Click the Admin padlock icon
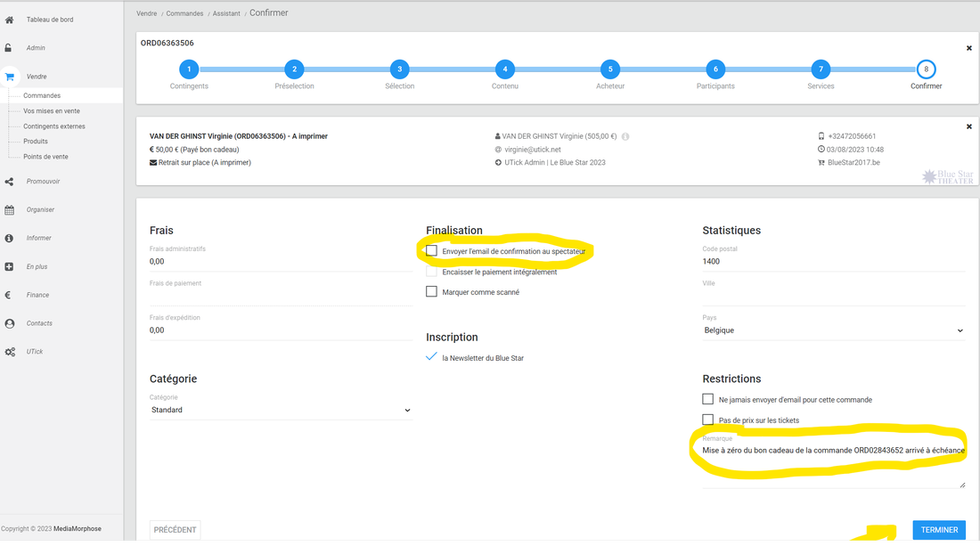Image resolution: width=980 pixels, height=554 pixels. click(x=9, y=48)
